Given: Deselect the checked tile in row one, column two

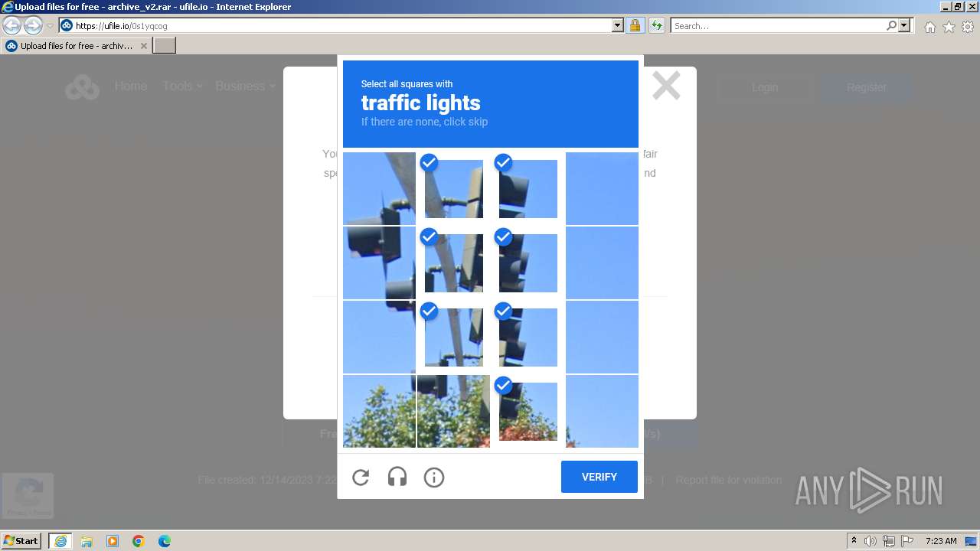Looking at the screenshot, I should tap(453, 188).
